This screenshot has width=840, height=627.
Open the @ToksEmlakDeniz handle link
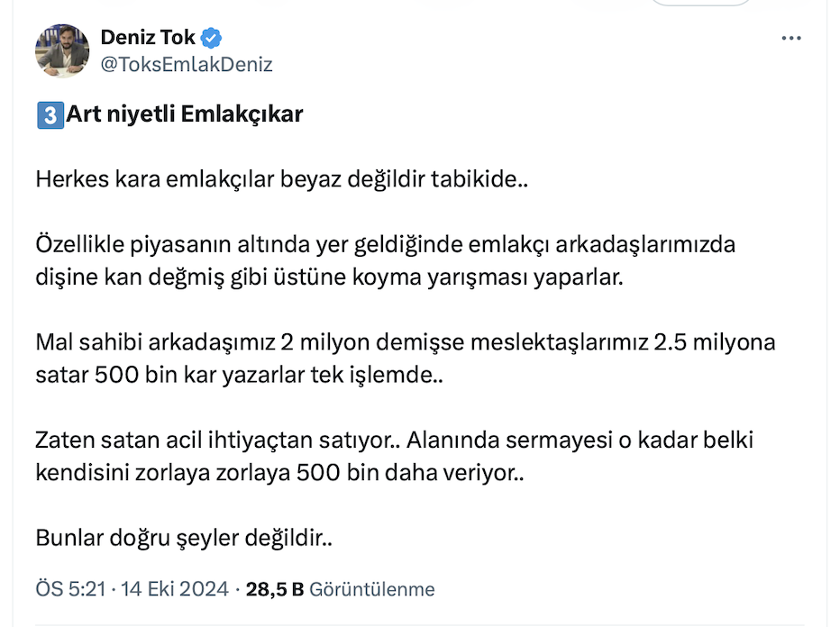186,65
